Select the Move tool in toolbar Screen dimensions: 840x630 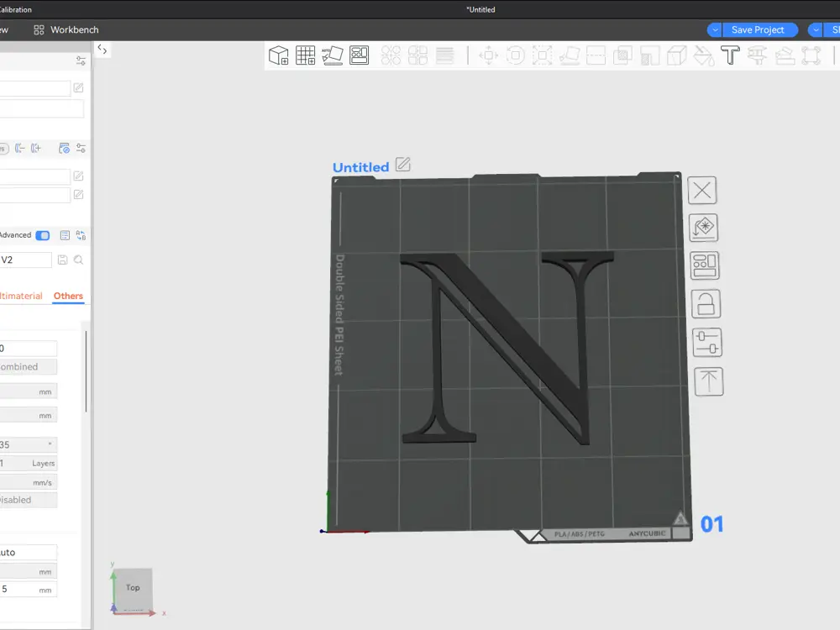pyautogui.click(x=489, y=55)
